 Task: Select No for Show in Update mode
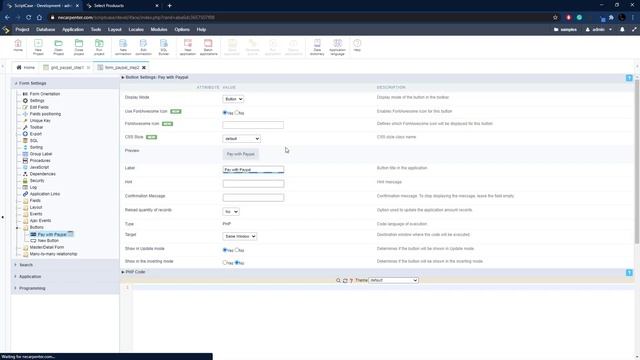[237, 250]
